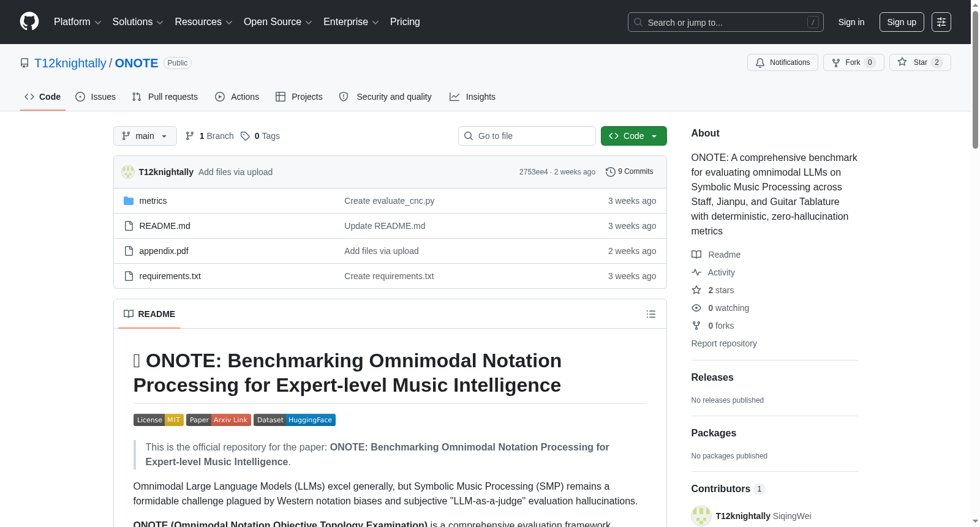Open the Create requirements.txt commit message
This screenshot has height=527, width=980.
click(x=389, y=276)
